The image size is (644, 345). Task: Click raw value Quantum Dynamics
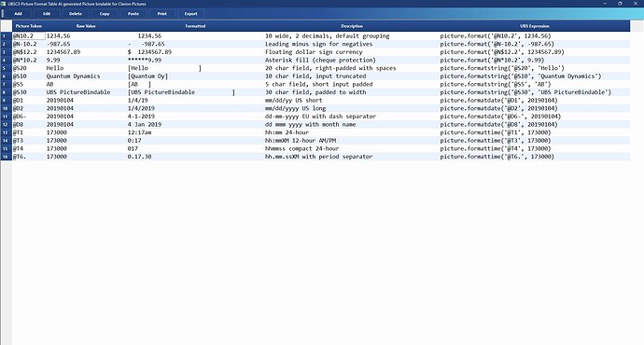(73, 76)
